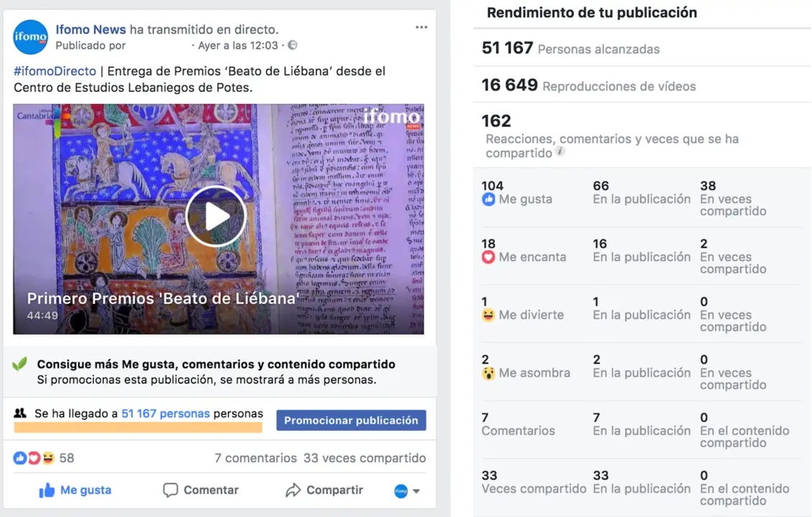Click the Me encanta heart icon in stats
The width and height of the screenshot is (812, 517).
[x=488, y=257]
